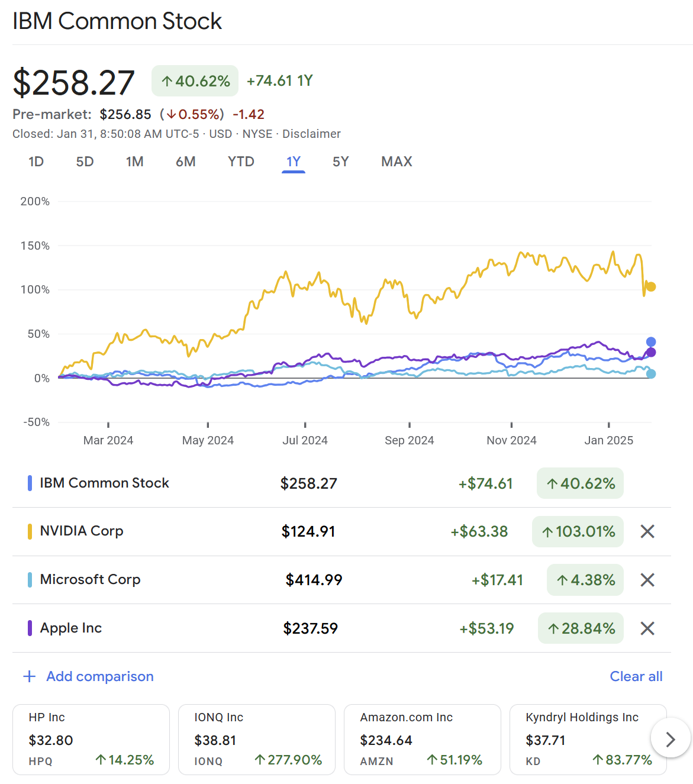This screenshot has height=784, width=693.
Task: Click the plus icon beside Add comparison
Action: tap(29, 676)
